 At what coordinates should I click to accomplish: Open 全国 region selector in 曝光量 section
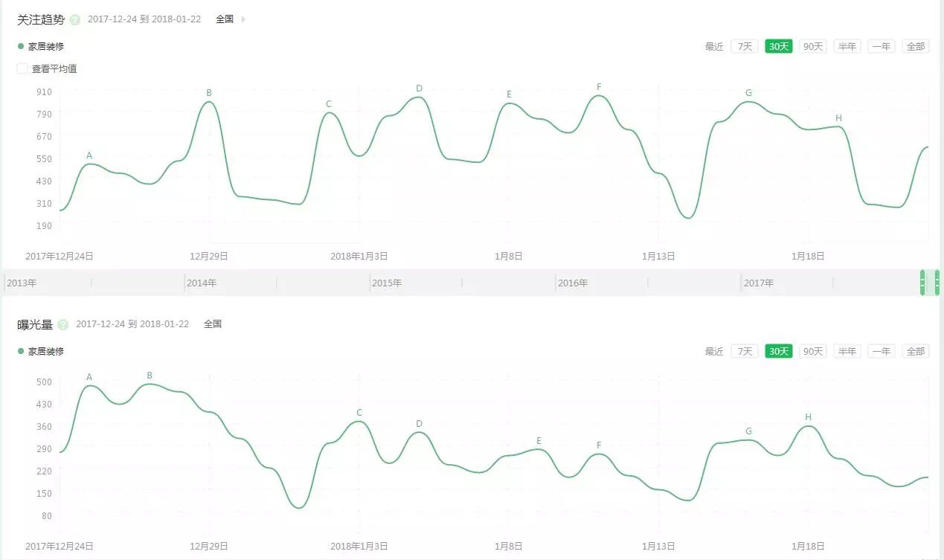213,324
